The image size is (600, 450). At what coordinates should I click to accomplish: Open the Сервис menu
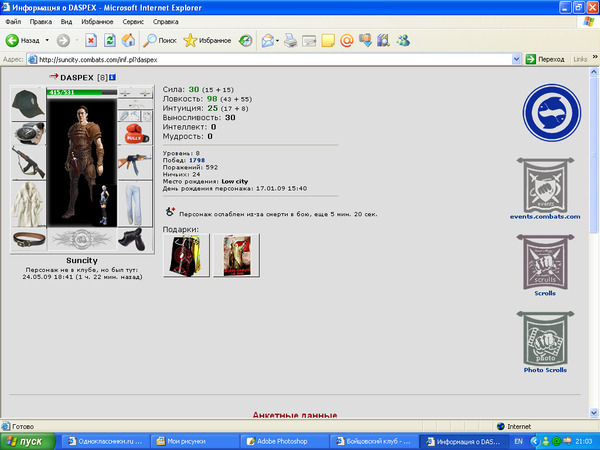tap(133, 22)
